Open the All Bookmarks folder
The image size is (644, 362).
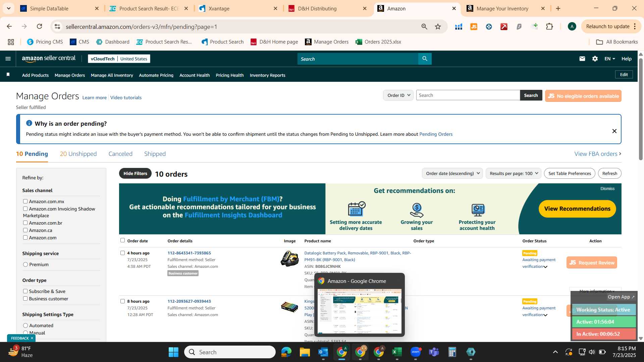point(617,42)
